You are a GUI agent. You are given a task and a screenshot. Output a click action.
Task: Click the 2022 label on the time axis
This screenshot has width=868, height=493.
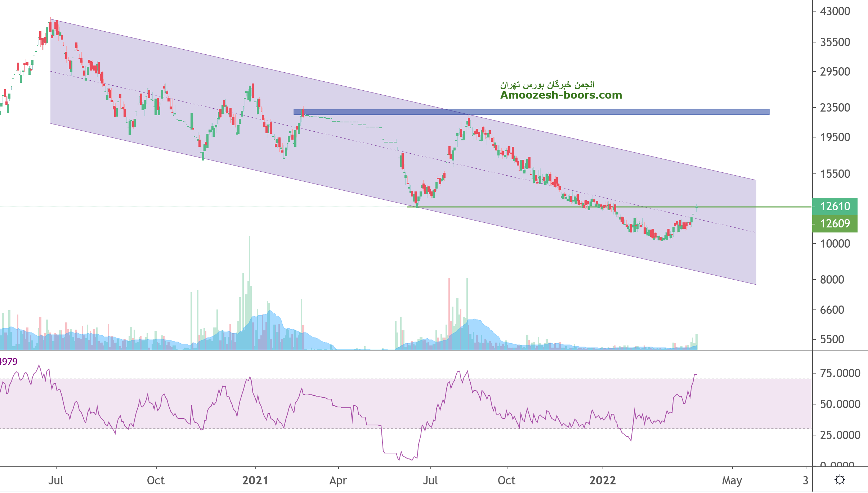pyautogui.click(x=603, y=480)
